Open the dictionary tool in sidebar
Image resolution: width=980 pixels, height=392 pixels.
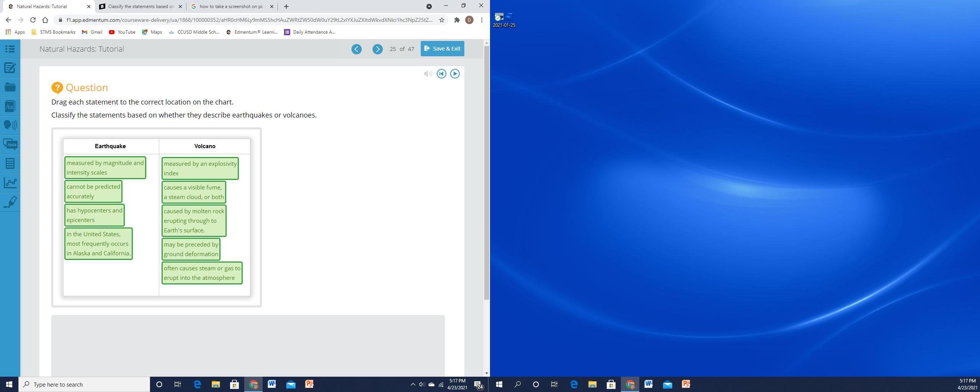pos(10,106)
